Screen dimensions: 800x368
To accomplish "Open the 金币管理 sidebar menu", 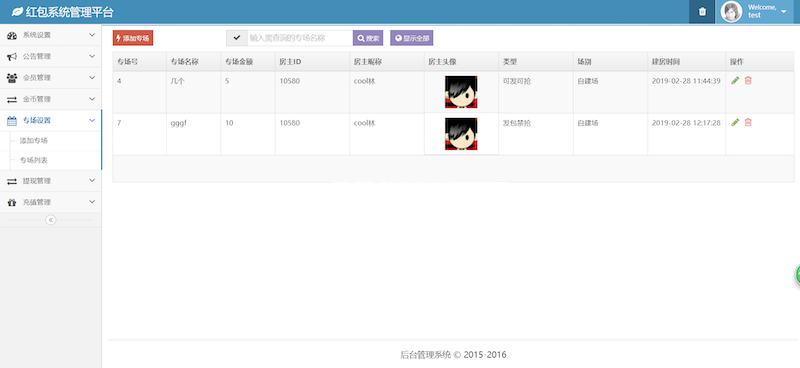I will [51, 99].
